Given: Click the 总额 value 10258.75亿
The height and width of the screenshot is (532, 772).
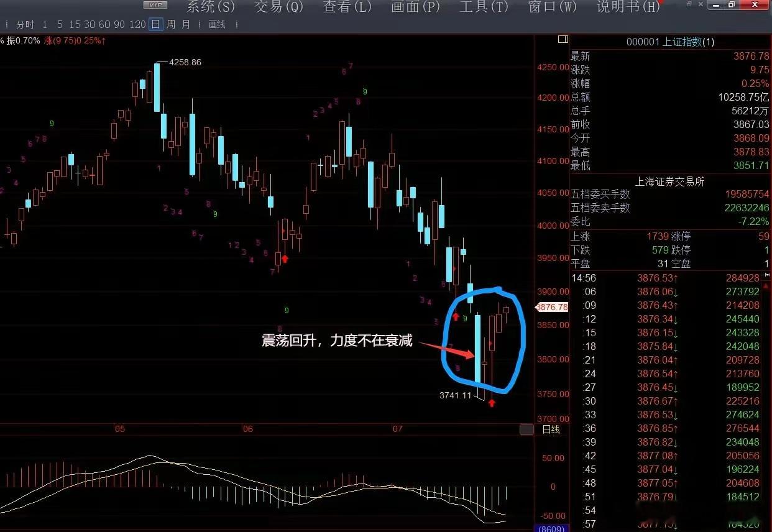Looking at the screenshot, I should (x=743, y=97).
